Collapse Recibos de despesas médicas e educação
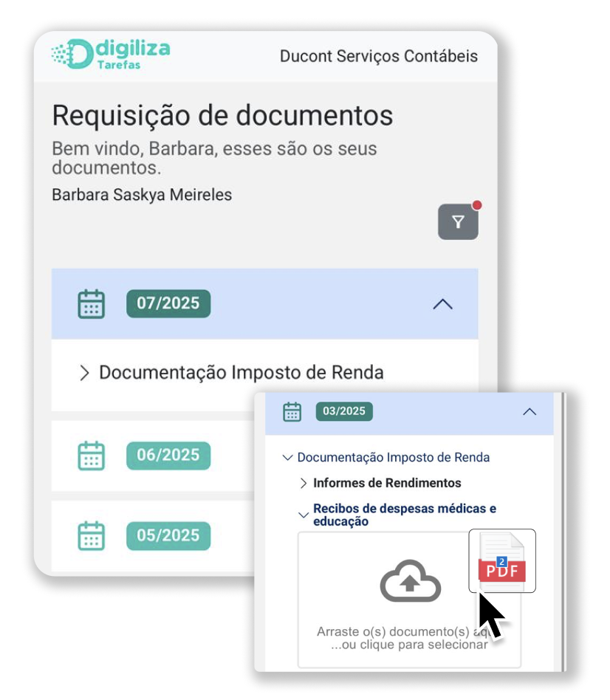Viewport: 610px width, 700px height. click(x=303, y=515)
